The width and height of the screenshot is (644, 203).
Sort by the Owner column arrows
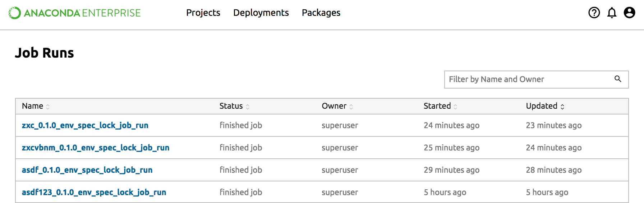click(x=351, y=107)
